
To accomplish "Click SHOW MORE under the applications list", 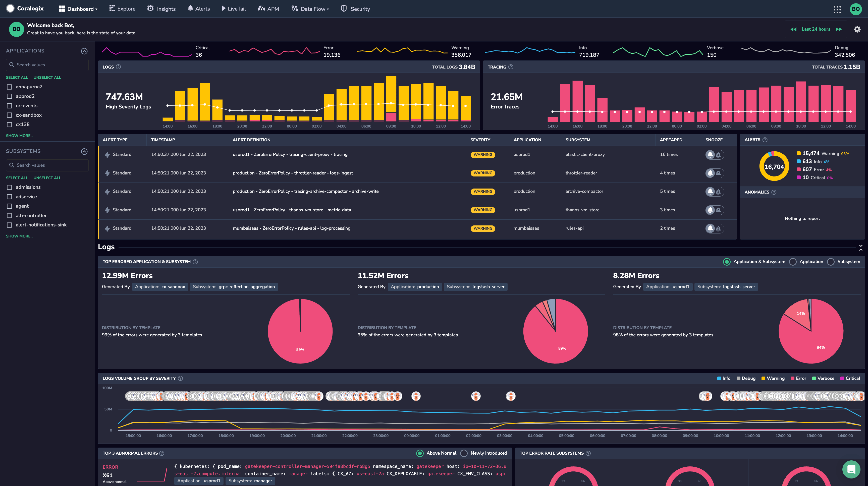I will click(x=20, y=135).
